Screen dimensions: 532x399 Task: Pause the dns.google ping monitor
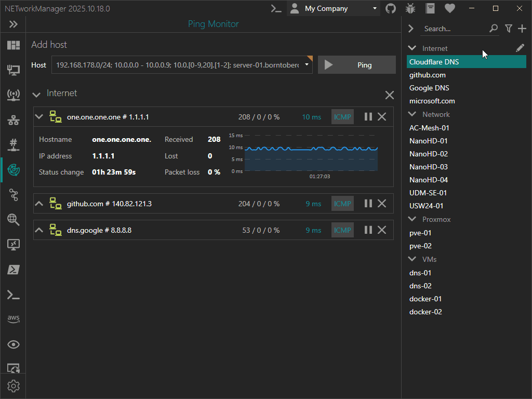coord(368,230)
